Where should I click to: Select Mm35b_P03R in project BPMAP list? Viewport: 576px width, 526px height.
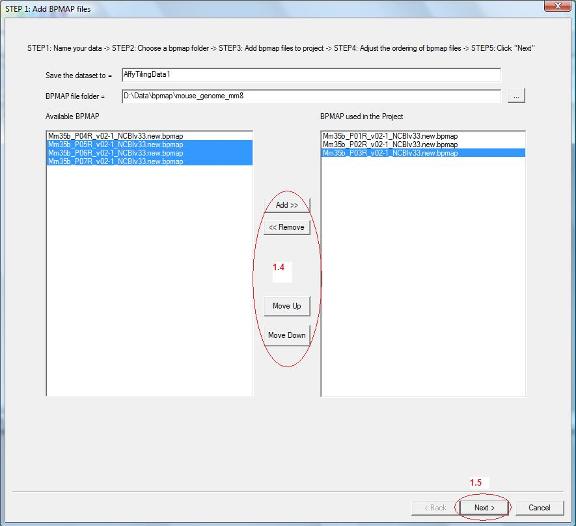(x=423, y=153)
